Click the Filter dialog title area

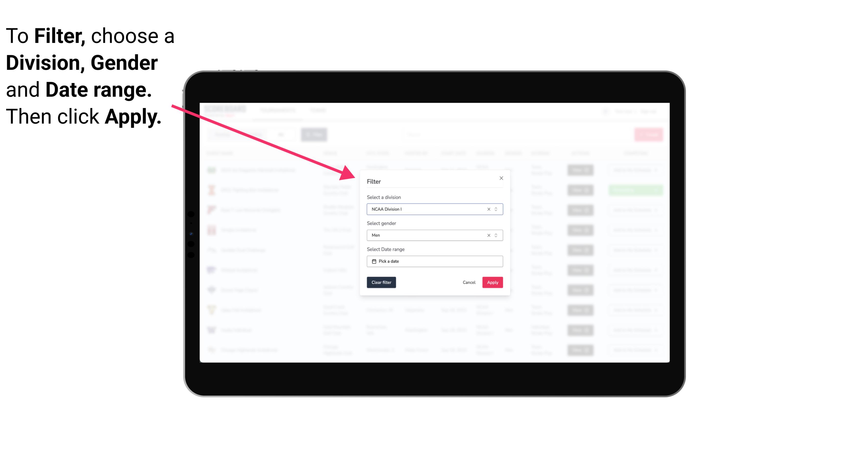[374, 181]
